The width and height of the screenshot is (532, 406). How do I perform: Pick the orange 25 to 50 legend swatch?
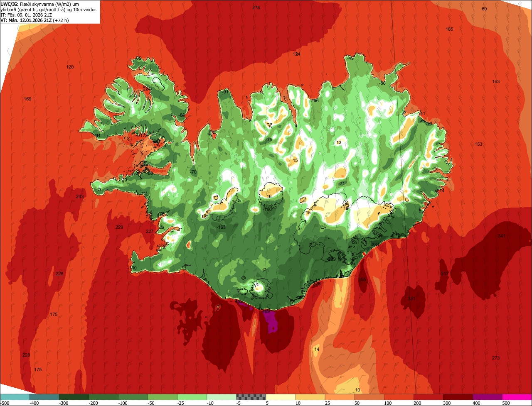[340, 397]
